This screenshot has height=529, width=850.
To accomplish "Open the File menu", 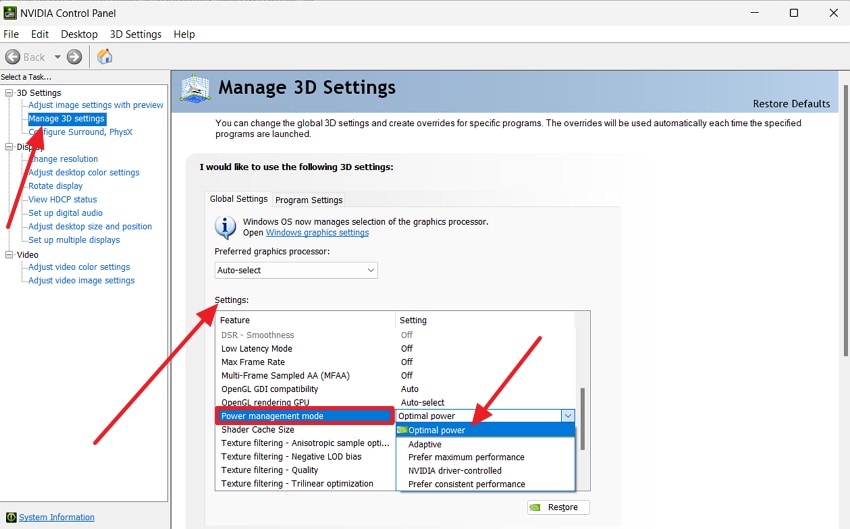I will point(11,34).
